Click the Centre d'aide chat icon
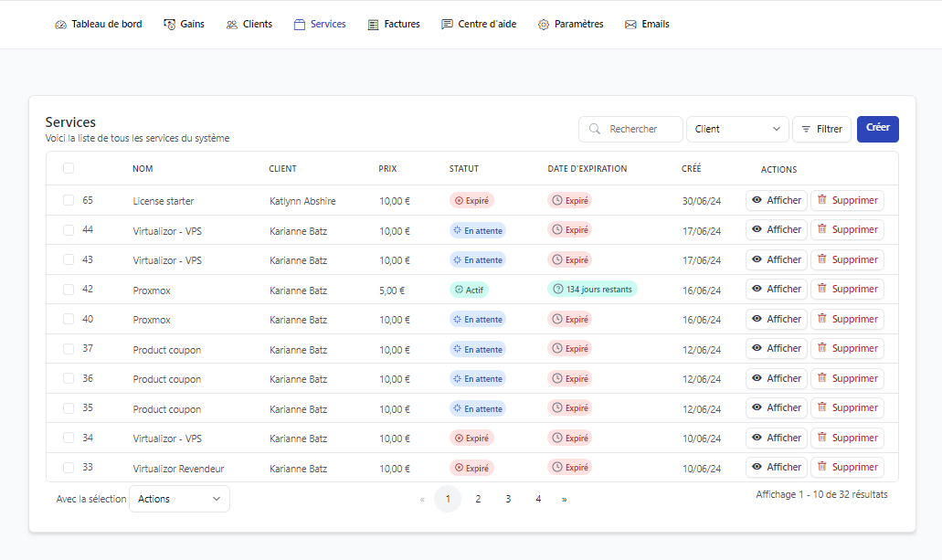 447,25
